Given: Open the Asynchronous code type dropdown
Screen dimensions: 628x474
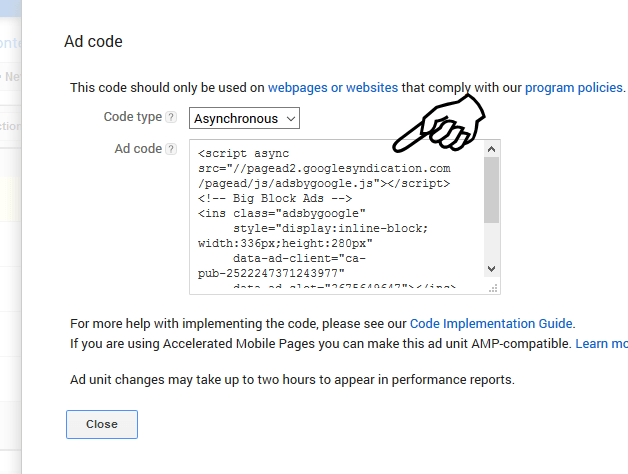Looking at the screenshot, I should coord(244,118).
